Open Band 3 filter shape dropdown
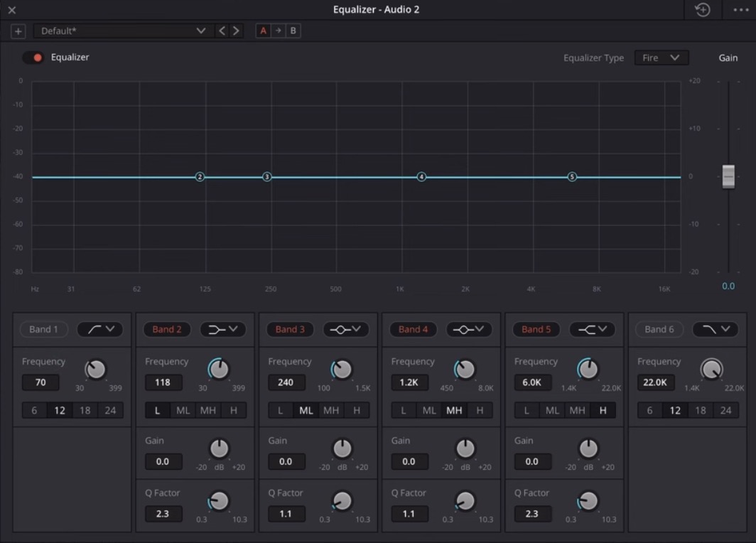The width and height of the screenshot is (756, 543). click(346, 329)
